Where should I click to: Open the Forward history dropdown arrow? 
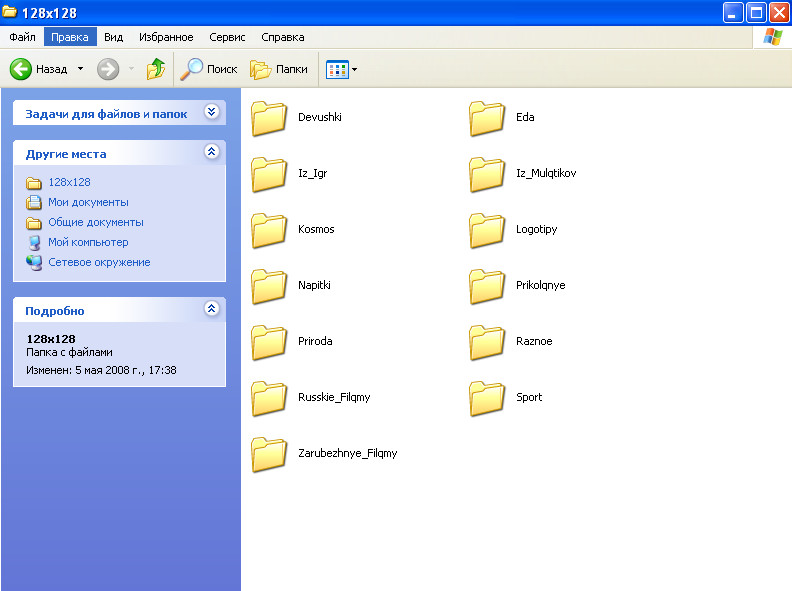pyautogui.click(x=131, y=69)
